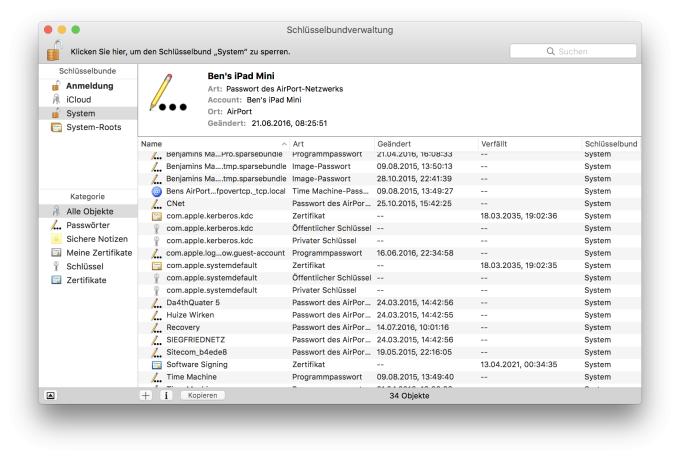Click globe icon of Bens AirPort entry
Image resolution: width=680 pixels, height=459 pixels.
157,191
